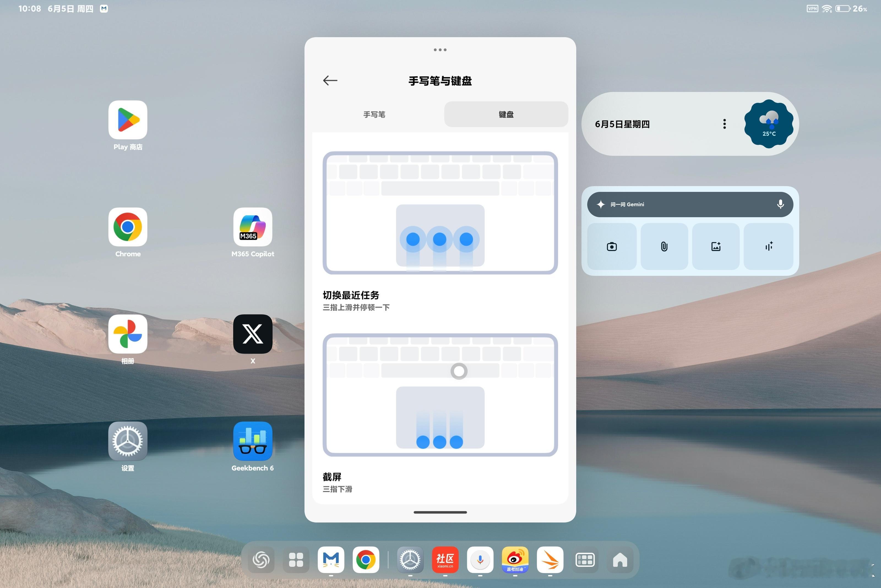This screenshot has width=881, height=588.
Task: Open the M365 Copilot app
Action: point(253,227)
